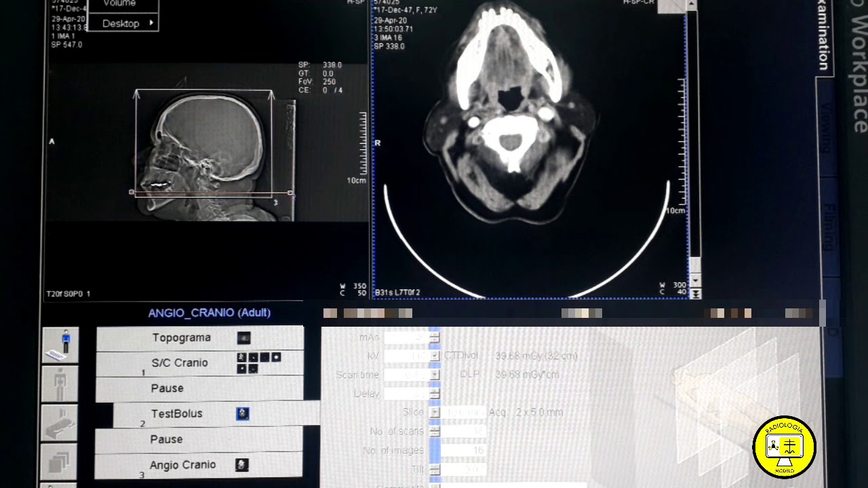
Task: Click the mAs spinner arrows
Action: coord(434,337)
